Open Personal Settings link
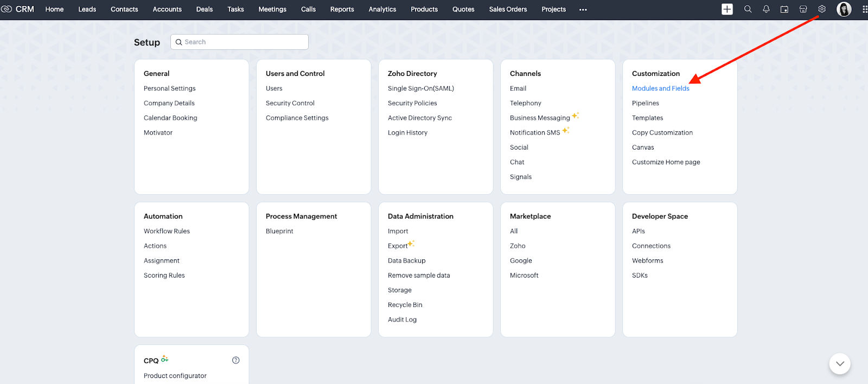 point(170,88)
